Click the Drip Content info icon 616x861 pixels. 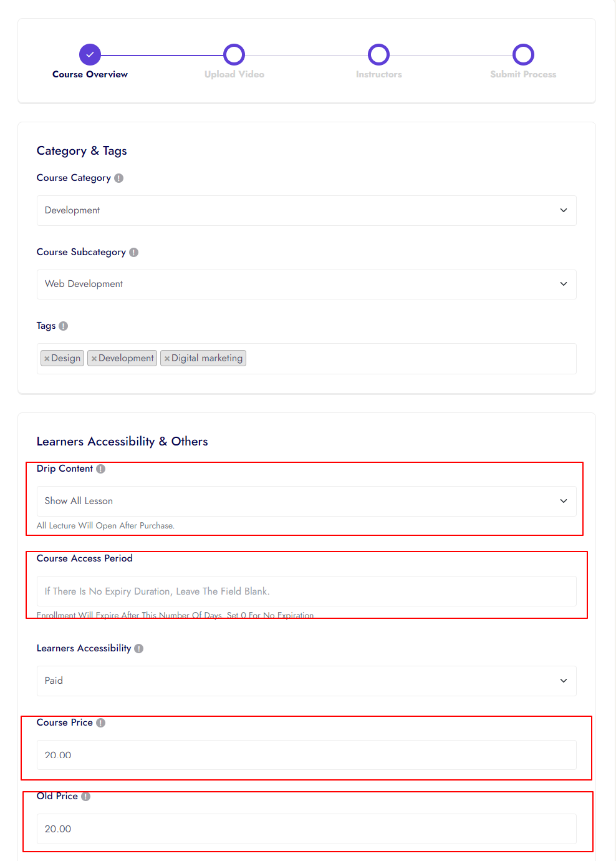(100, 469)
